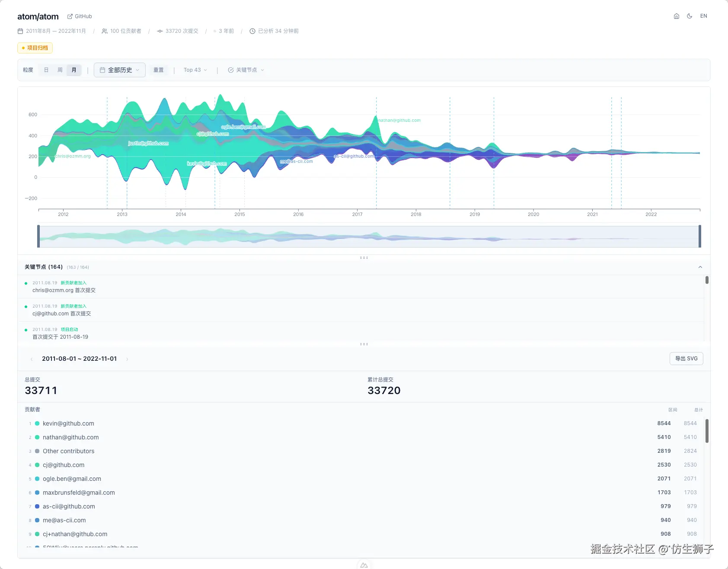The height and width of the screenshot is (569, 728).
Task: Click the check-circle icon beside 关键节点 in toolbar
Action: pos(231,70)
